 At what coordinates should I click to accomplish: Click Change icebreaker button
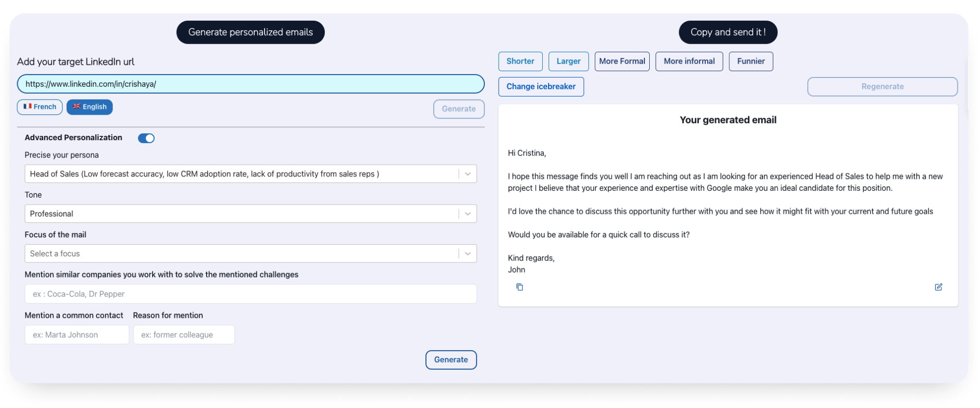tap(541, 87)
